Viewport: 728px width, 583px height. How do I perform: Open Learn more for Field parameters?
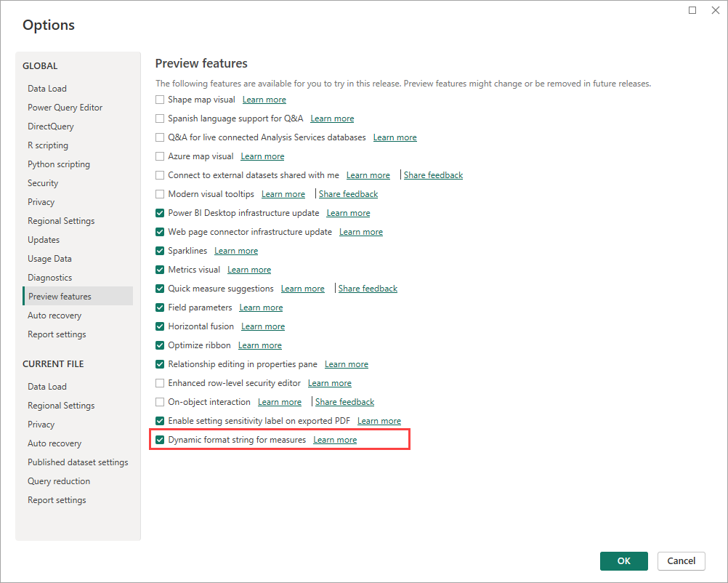click(261, 307)
